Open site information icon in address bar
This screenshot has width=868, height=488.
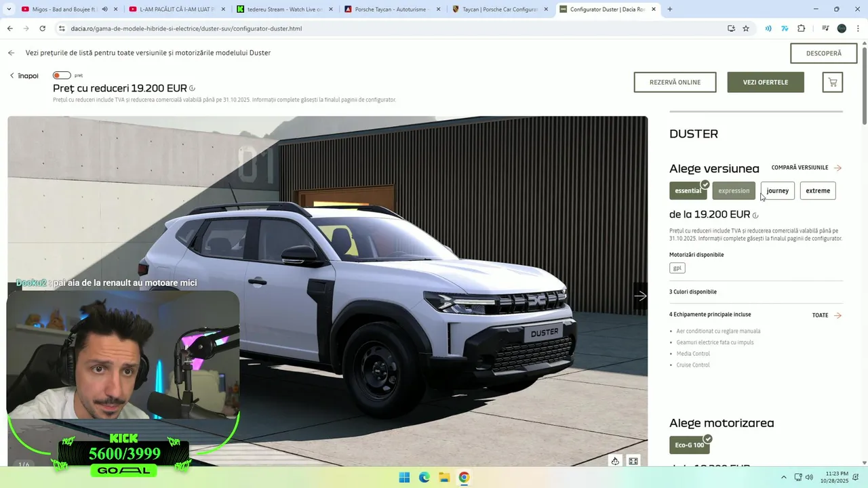[61, 28]
